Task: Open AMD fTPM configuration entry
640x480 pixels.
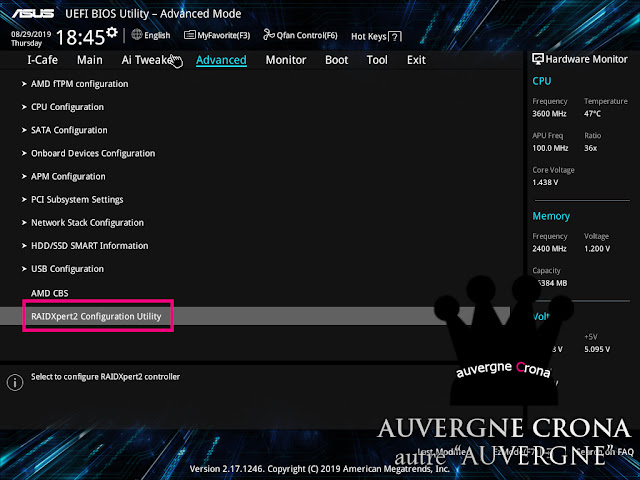Action: pyautogui.click(x=80, y=84)
